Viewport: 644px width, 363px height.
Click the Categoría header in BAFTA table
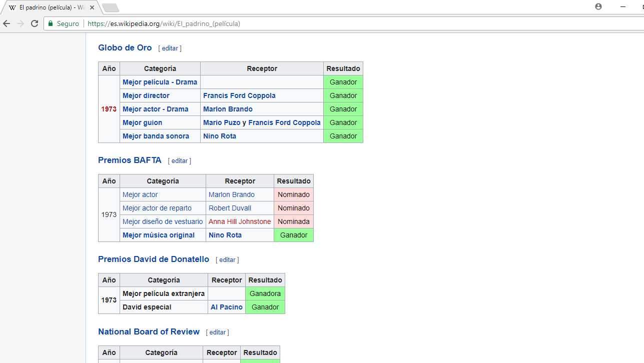pos(163,181)
